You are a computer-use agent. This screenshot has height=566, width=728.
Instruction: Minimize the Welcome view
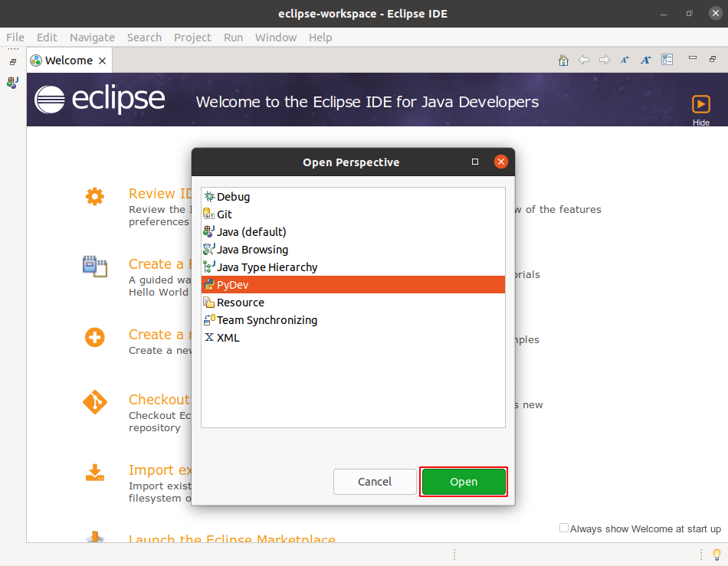(x=692, y=58)
